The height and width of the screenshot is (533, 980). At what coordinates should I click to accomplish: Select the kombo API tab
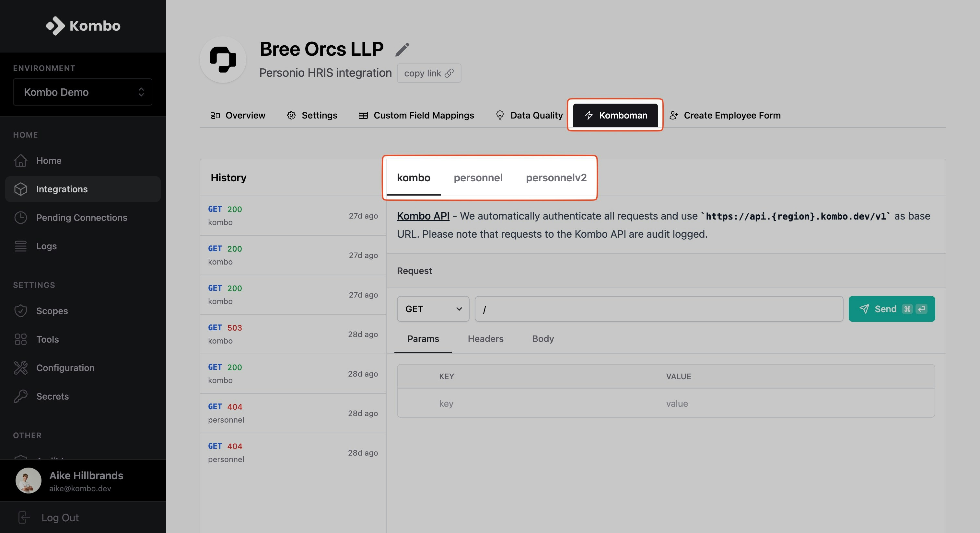414,178
